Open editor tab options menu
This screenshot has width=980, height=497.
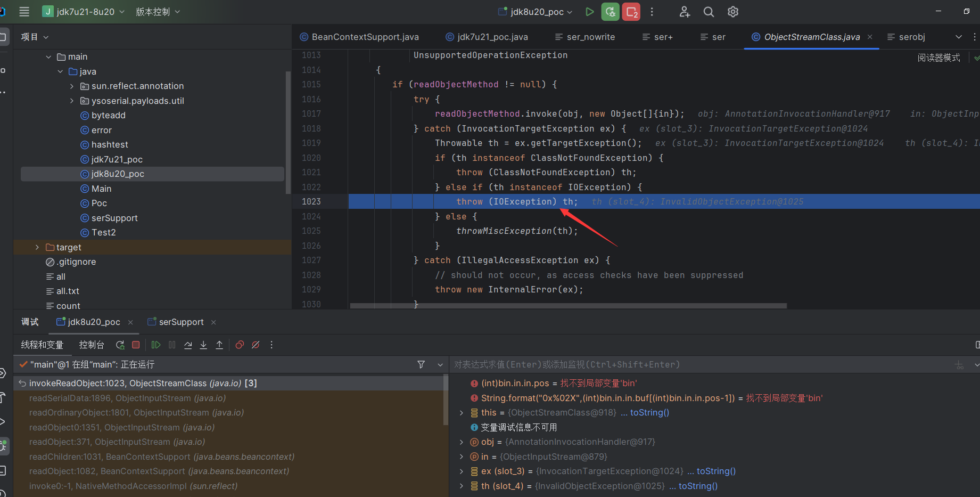point(975,37)
